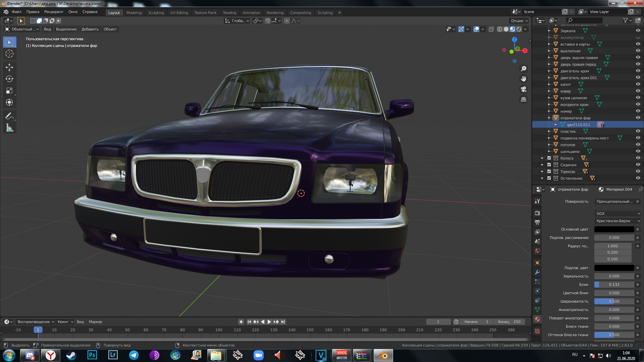The height and width of the screenshot is (362, 644).
Task: Hide the Зеркала object in outliner
Action: (638, 31)
